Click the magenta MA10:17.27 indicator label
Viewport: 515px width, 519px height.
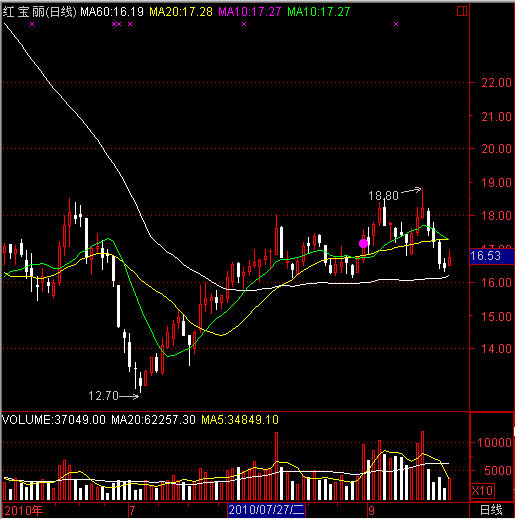(250, 12)
